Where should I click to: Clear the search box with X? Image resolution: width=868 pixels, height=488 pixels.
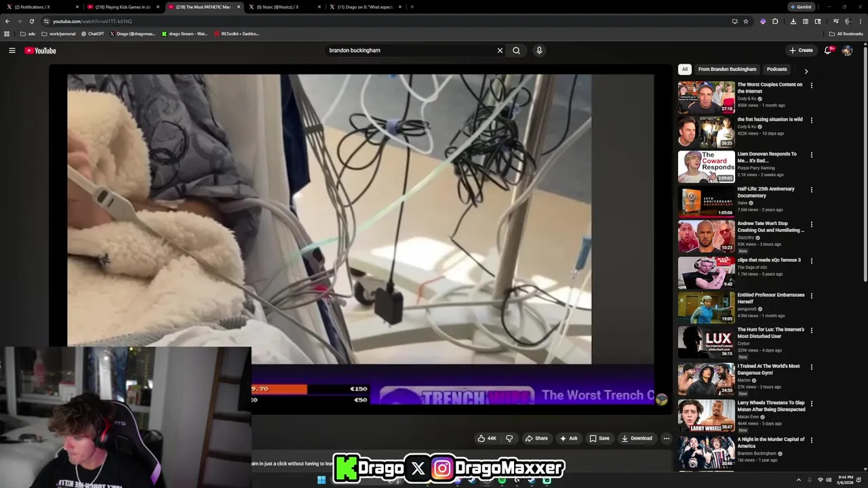point(500,50)
